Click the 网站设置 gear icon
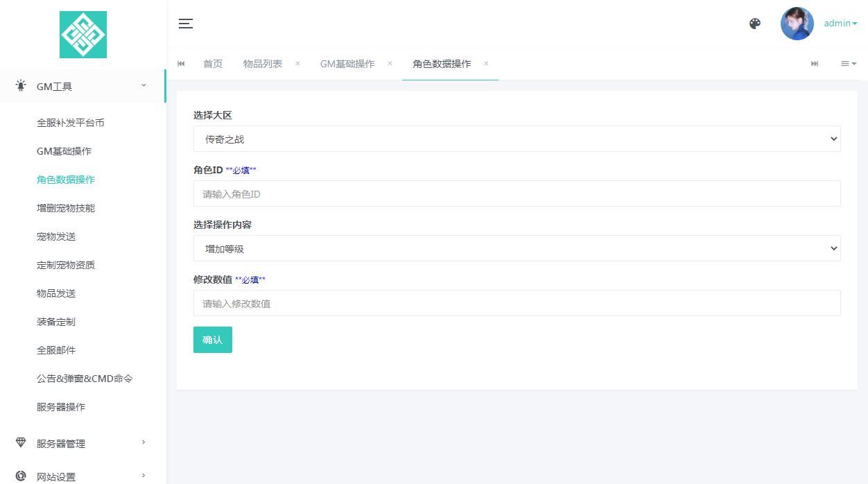Viewport: 868px width, 484px height. pos(21,476)
